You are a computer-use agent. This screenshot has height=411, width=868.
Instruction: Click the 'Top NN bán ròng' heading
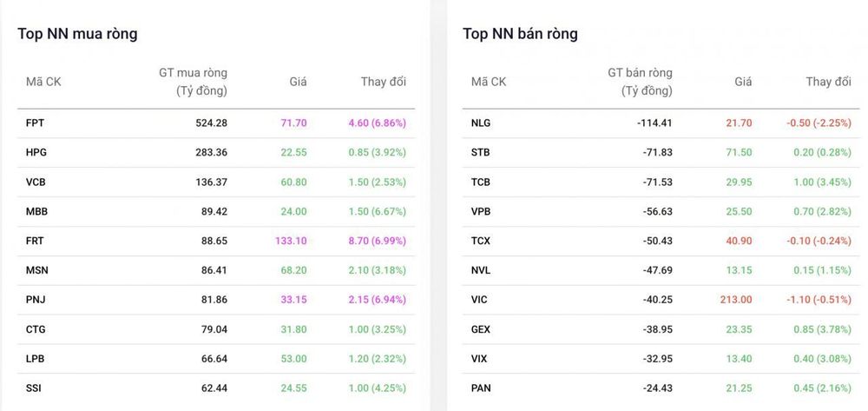point(520,34)
